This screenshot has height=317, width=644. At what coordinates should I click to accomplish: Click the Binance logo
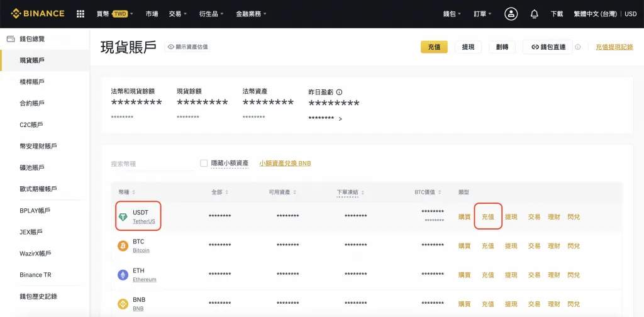click(x=38, y=13)
